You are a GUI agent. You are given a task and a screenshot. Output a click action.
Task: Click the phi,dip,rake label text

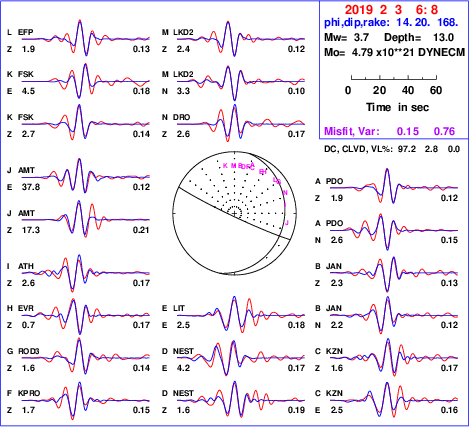click(357, 23)
